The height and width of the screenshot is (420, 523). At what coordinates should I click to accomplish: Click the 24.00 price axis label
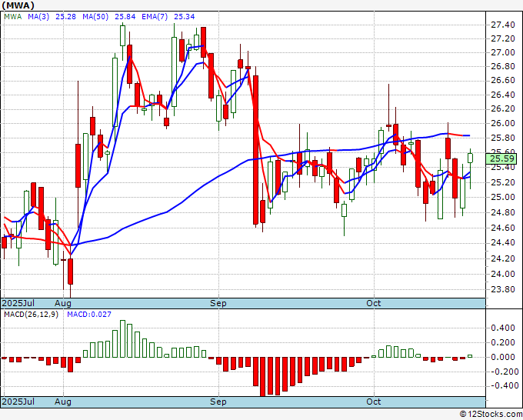[x=503, y=274]
